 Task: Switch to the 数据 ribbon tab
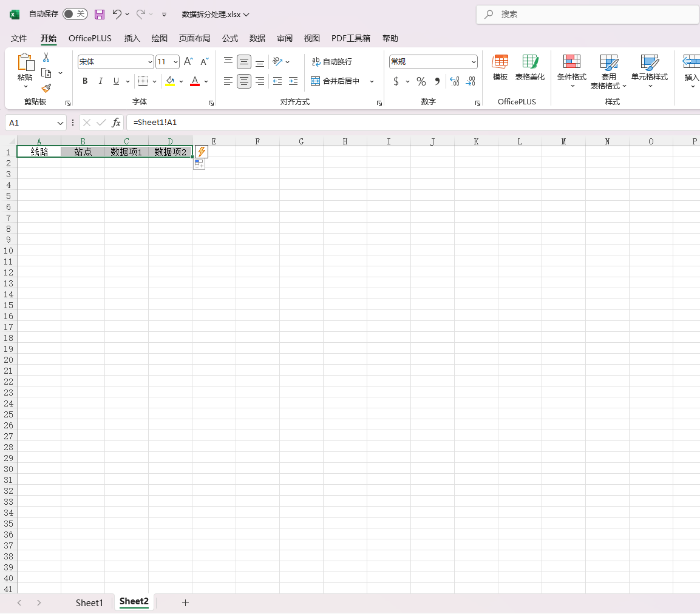pos(257,38)
